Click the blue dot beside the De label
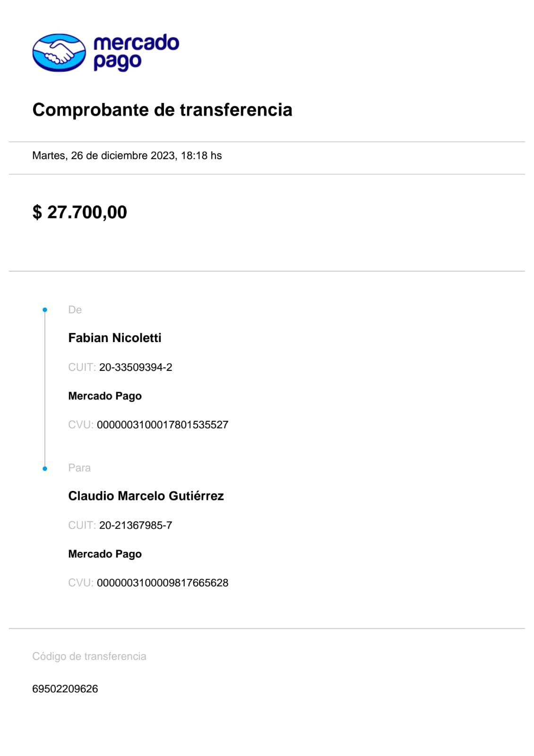This screenshot has width=534, height=756. tap(45, 310)
